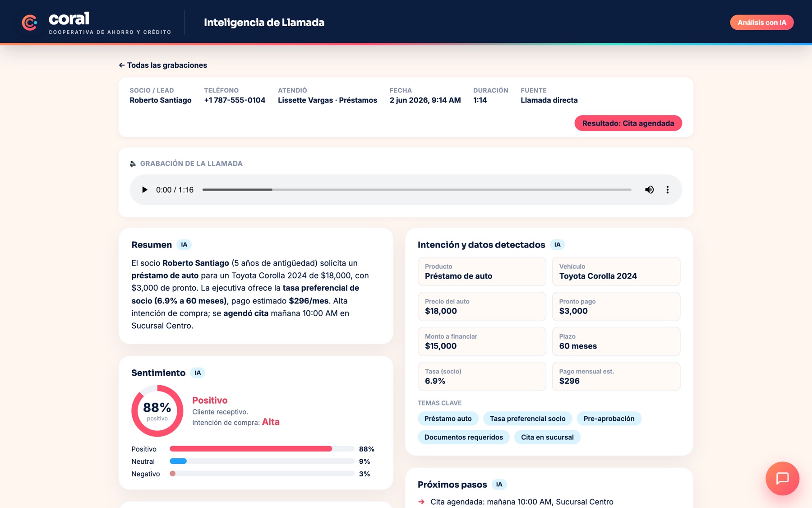Open the audio player options menu
The height and width of the screenshot is (508, 812).
coord(668,190)
